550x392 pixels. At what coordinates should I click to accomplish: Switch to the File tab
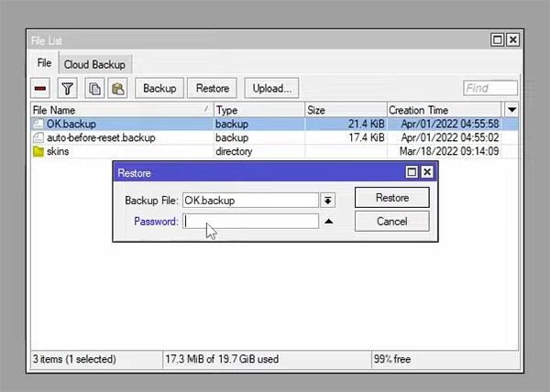44,63
